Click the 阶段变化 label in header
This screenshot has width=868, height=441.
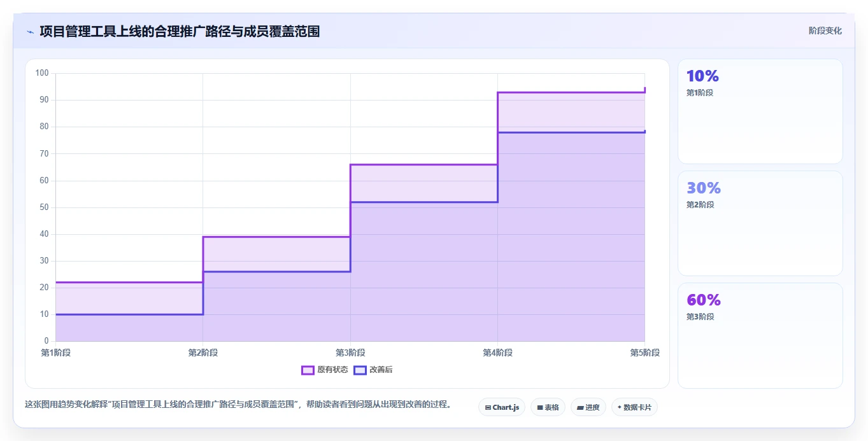click(825, 31)
